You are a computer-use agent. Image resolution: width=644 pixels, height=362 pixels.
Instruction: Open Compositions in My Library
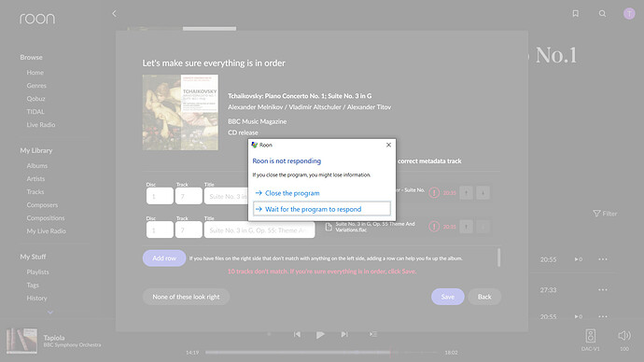tap(46, 218)
